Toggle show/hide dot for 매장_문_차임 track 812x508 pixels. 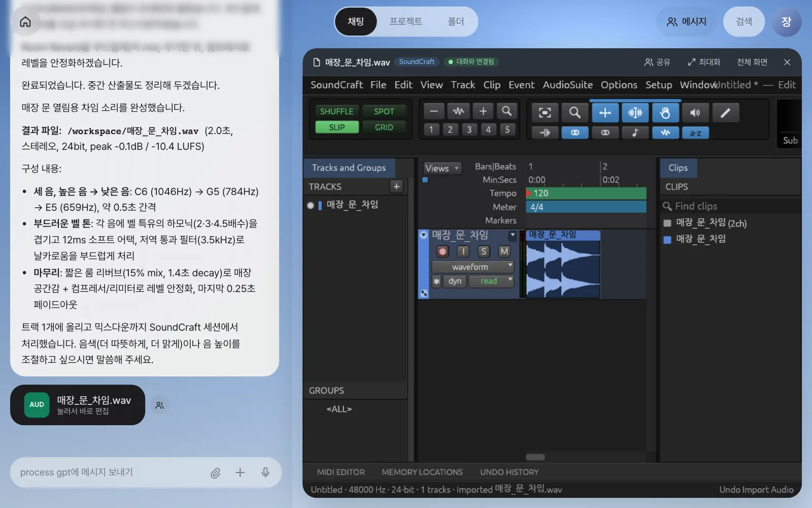311,205
